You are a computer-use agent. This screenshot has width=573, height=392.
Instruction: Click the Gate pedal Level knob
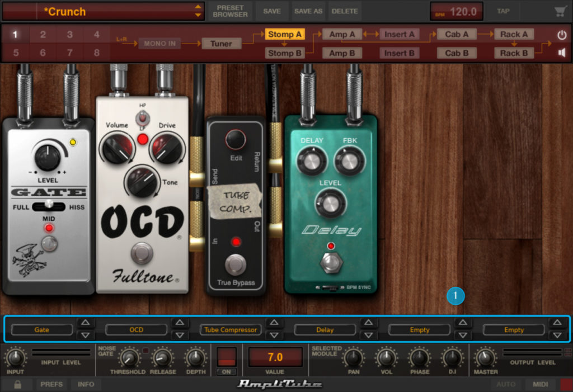click(x=48, y=158)
